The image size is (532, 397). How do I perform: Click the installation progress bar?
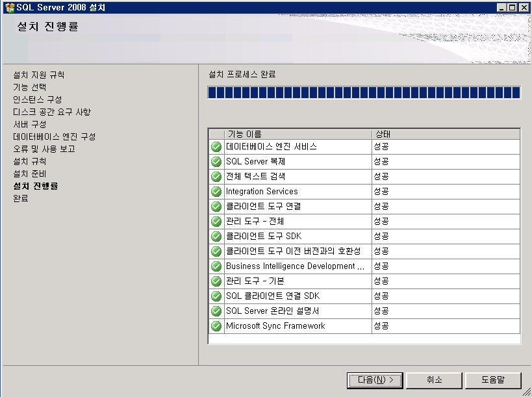[x=364, y=92]
